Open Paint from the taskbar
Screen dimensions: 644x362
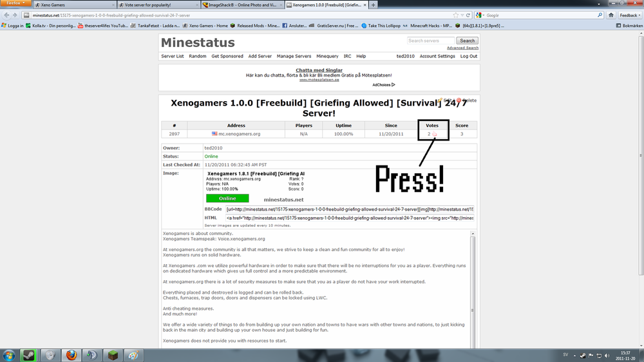pos(134,356)
